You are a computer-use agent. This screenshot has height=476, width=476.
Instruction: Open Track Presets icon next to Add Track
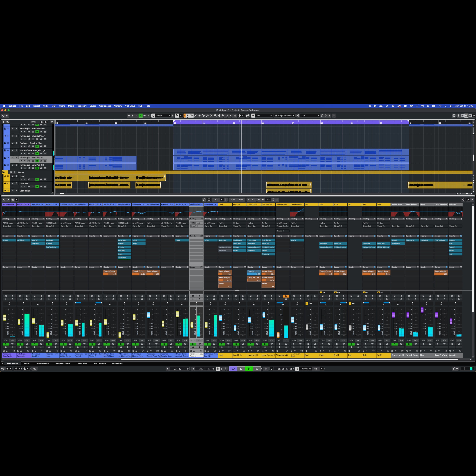coord(8,122)
